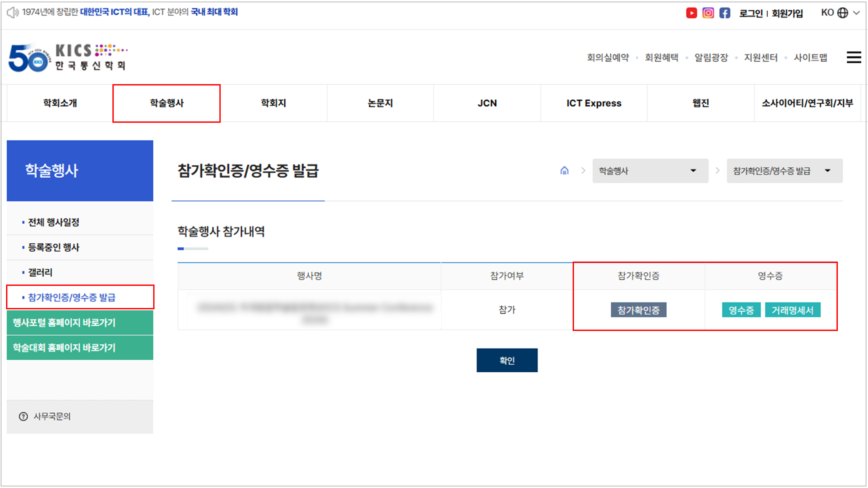This screenshot has height=488, width=868.
Task: Click the dark blue 확인 button
Action: [507, 360]
